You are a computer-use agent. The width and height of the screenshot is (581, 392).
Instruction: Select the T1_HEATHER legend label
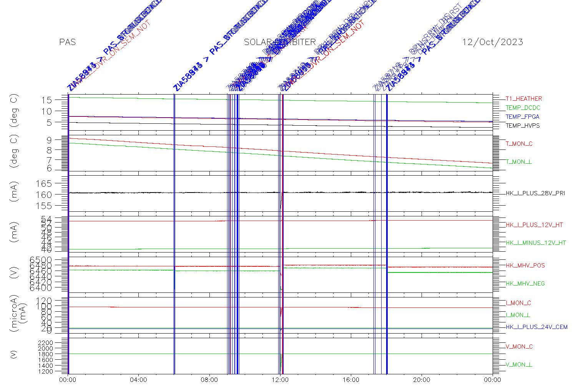click(524, 99)
